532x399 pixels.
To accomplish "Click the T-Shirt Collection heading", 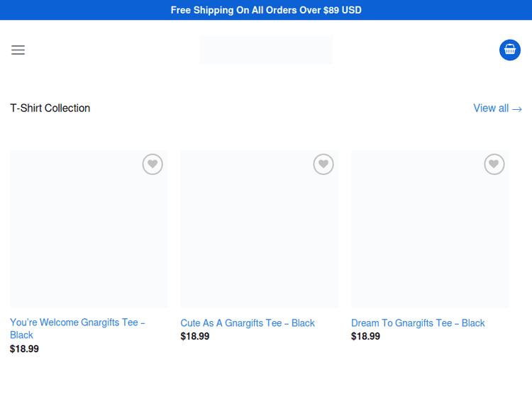I will (x=50, y=108).
